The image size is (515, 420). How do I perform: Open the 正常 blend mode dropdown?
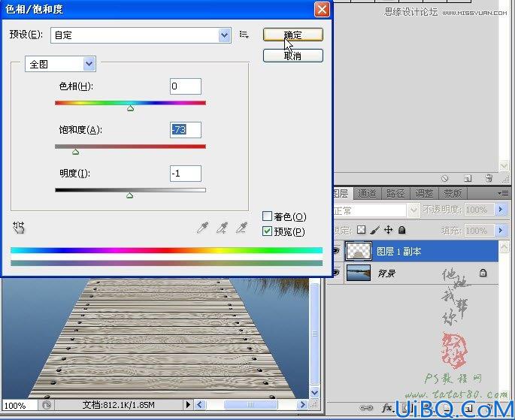pos(414,210)
